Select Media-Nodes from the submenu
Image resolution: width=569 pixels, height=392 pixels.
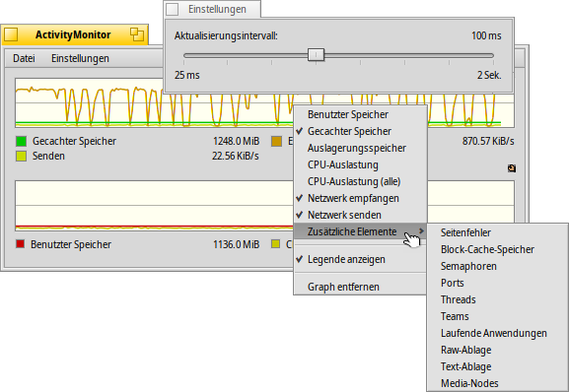tap(497, 383)
